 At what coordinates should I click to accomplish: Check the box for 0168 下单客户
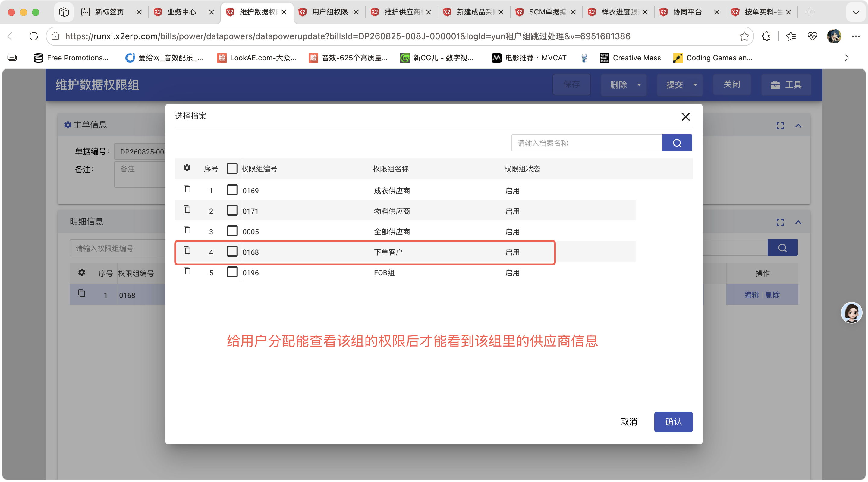point(232,251)
